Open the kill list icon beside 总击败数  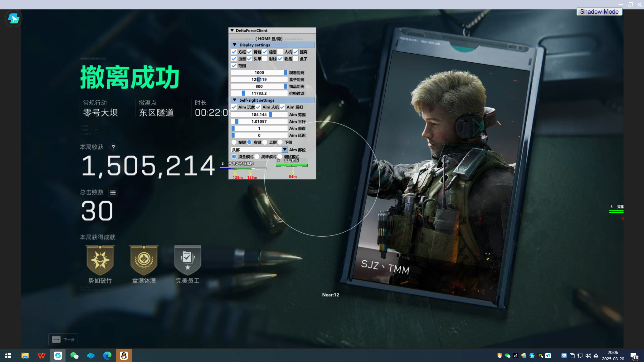[x=113, y=192]
